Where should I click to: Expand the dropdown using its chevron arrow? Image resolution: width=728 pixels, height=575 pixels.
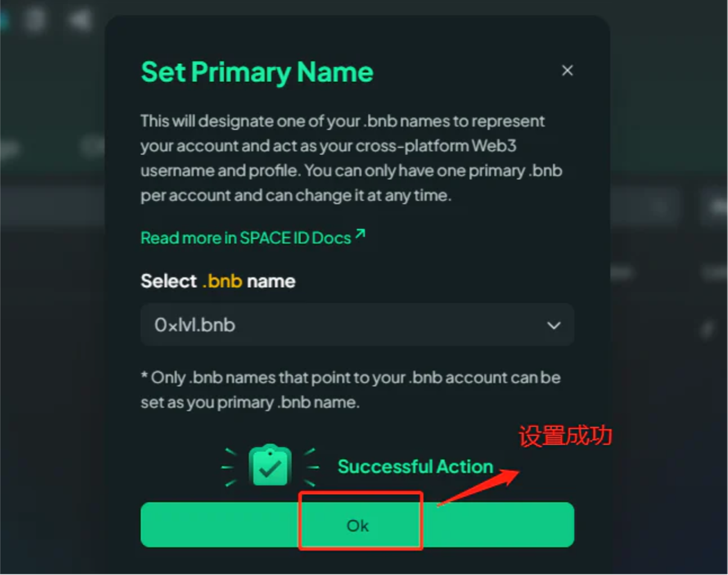pyautogui.click(x=553, y=325)
